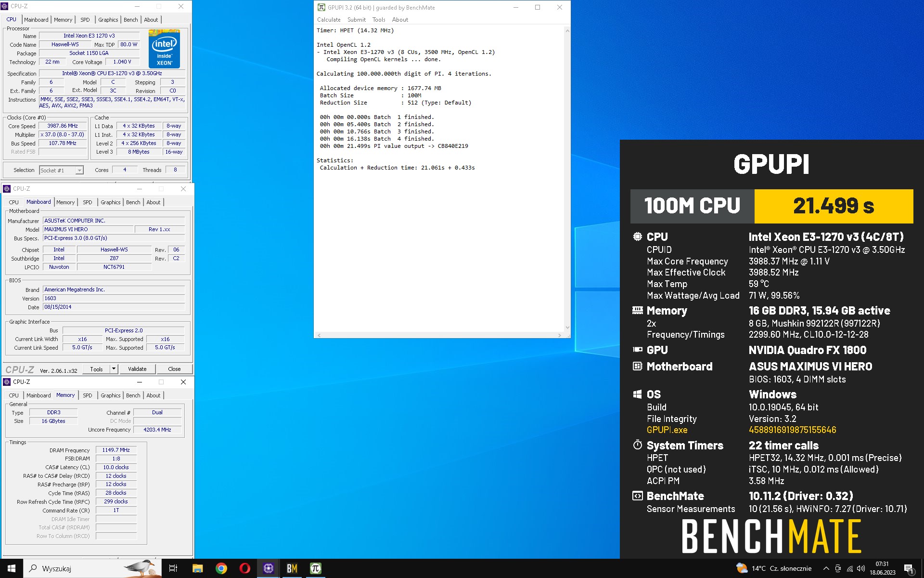The width and height of the screenshot is (924, 578).
Task: Expand the Socket #1 selection dropdown
Action: click(79, 170)
